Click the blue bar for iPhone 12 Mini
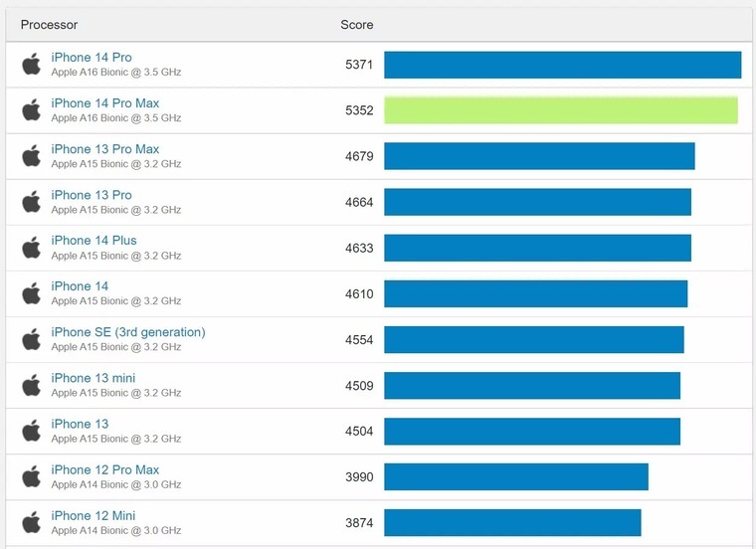756x549 pixels. click(x=512, y=522)
